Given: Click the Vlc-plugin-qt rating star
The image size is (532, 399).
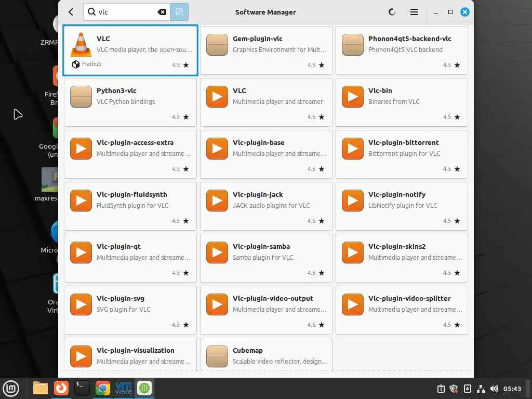Looking at the screenshot, I should pos(186,273).
